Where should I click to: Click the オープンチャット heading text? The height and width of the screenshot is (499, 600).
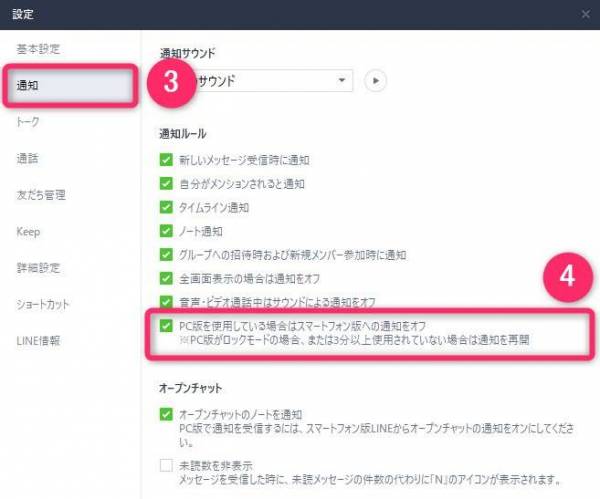coord(191,388)
